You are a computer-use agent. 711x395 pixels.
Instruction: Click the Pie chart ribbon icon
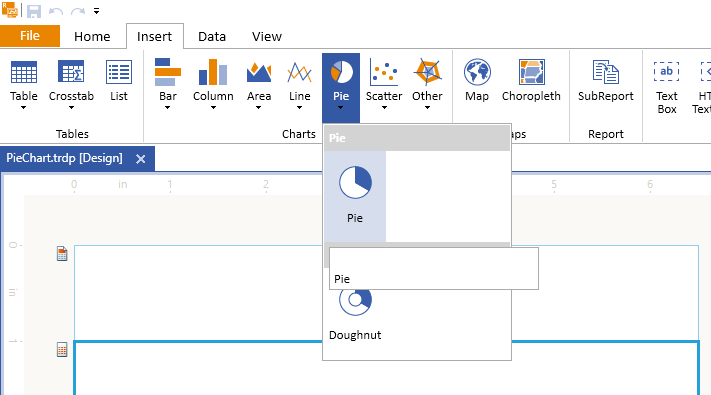tap(341, 72)
